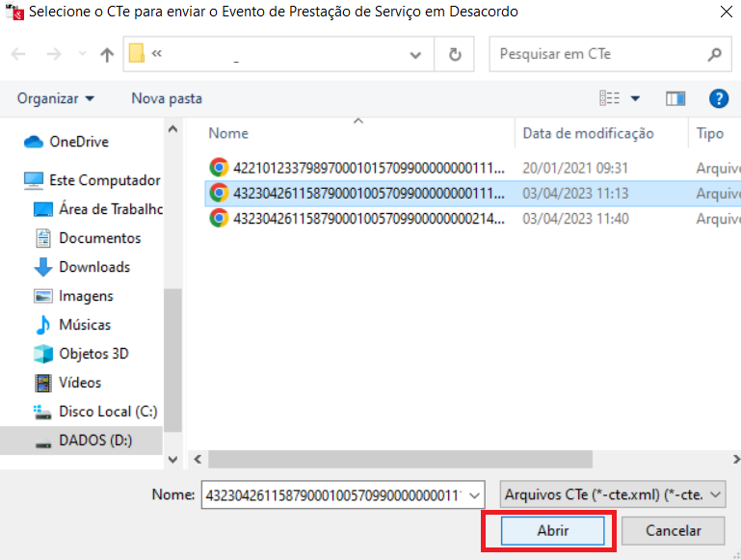Toggle the preview pane icon

[675, 98]
